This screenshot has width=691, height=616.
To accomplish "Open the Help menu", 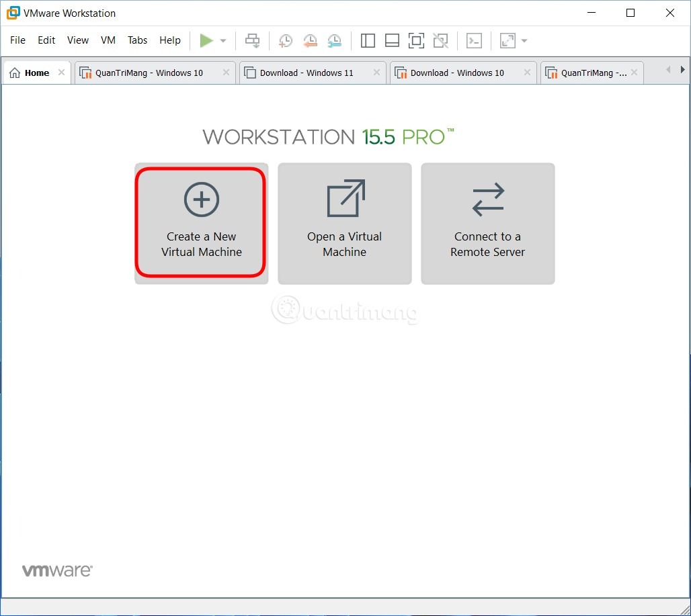I will 170,40.
